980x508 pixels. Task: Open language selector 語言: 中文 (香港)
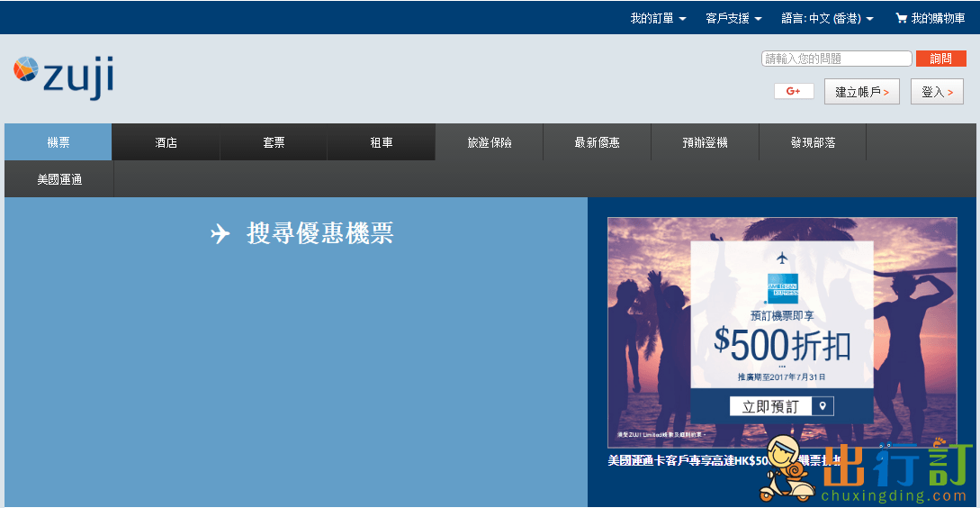pos(828,18)
